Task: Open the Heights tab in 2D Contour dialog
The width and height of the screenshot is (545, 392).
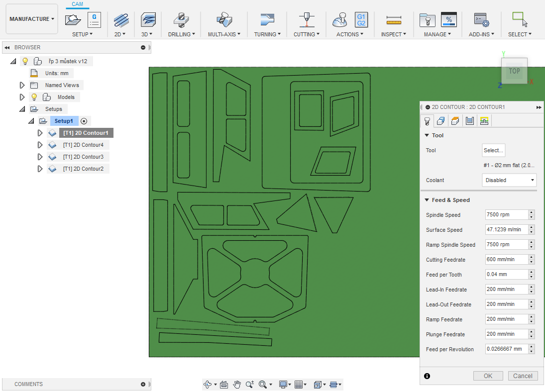Action: 455,120
